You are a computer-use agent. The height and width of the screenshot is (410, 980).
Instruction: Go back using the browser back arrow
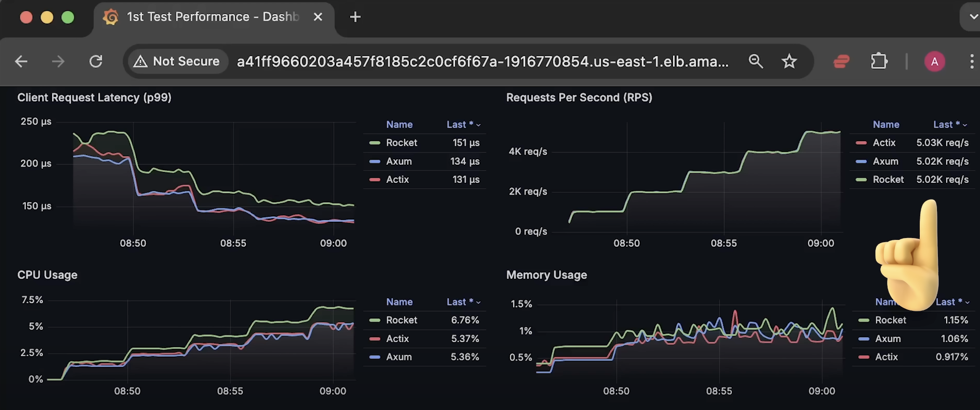(21, 61)
